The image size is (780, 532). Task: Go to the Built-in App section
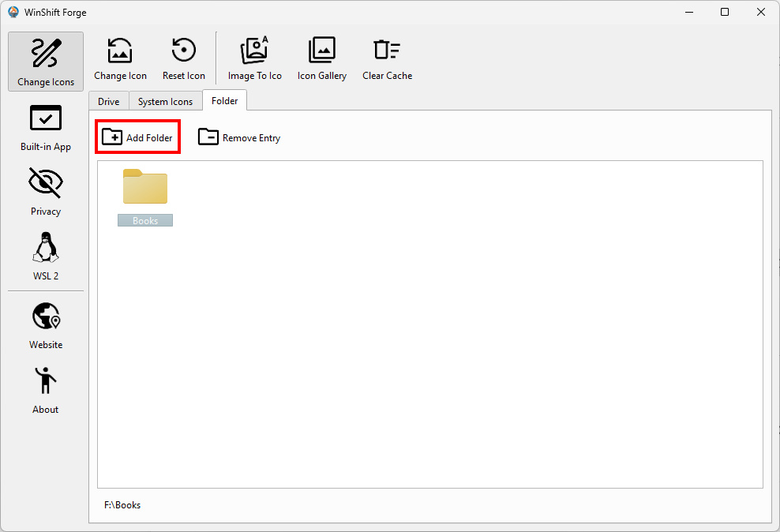(46, 127)
